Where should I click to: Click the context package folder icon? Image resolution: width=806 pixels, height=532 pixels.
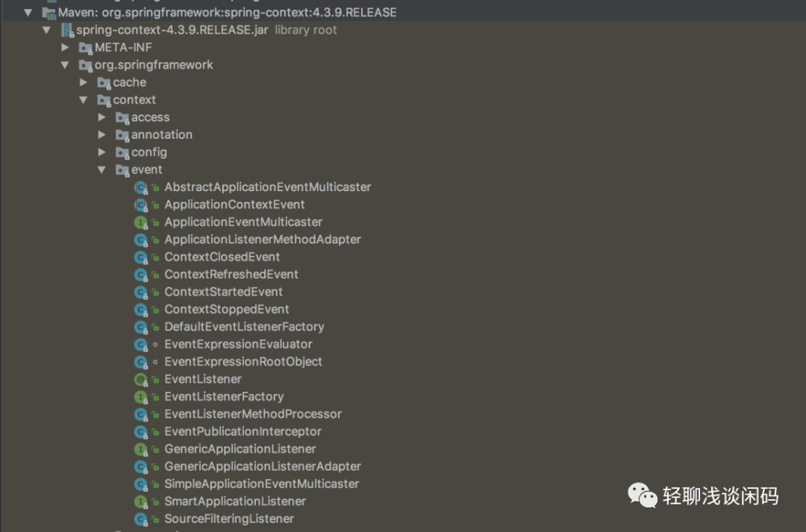[104, 100]
